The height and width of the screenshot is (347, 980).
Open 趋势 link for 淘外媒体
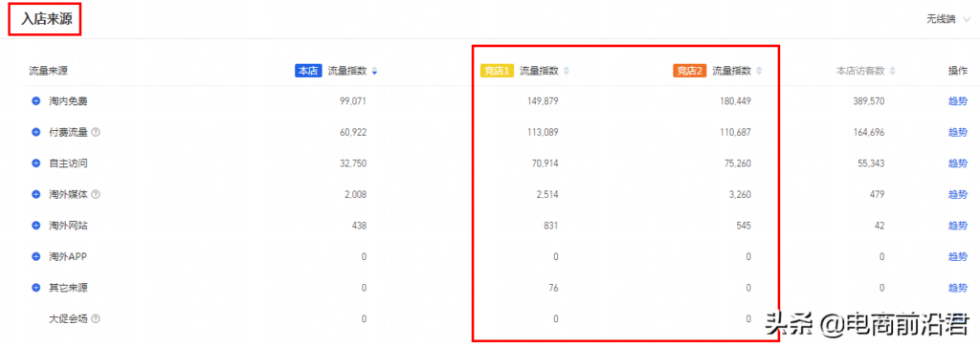957,194
